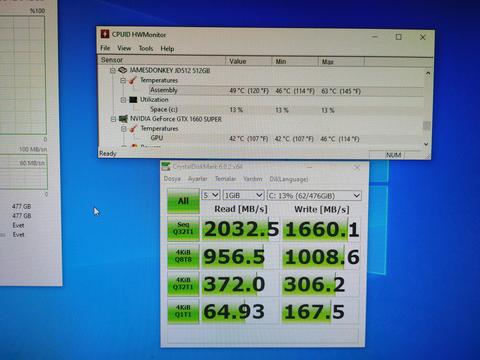Screen dimensions: 480x360
Task: Click Seq read result 2032.5
Action: tap(241, 229)
